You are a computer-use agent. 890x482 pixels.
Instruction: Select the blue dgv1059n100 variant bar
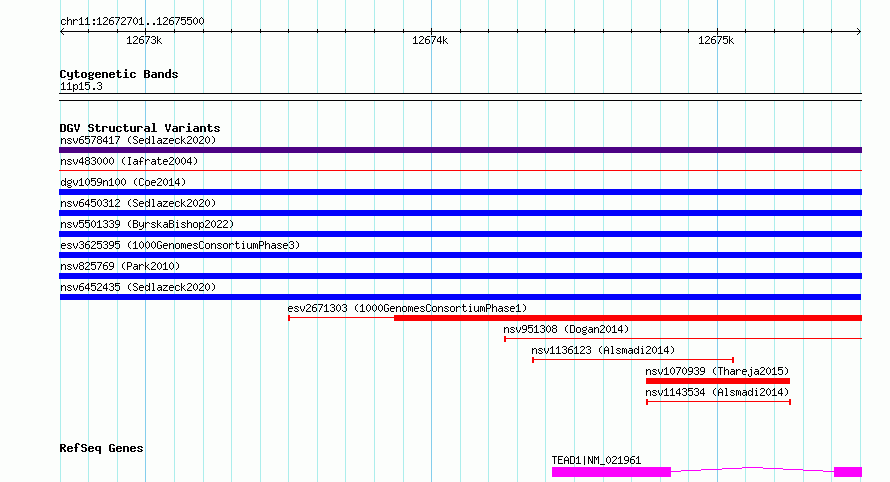click(460, 192)
